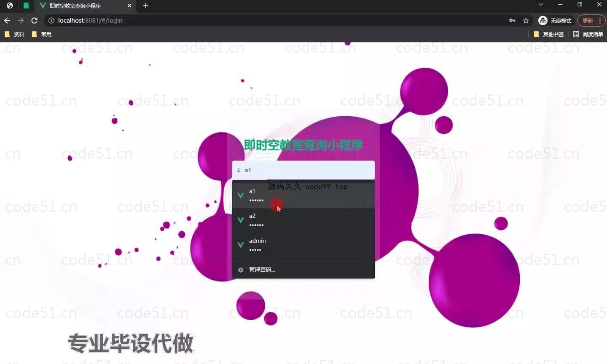The width and height of the screenshot is (607, 364).
Task: Click the password key icon in address bar
Action: [x=512, y=20]
